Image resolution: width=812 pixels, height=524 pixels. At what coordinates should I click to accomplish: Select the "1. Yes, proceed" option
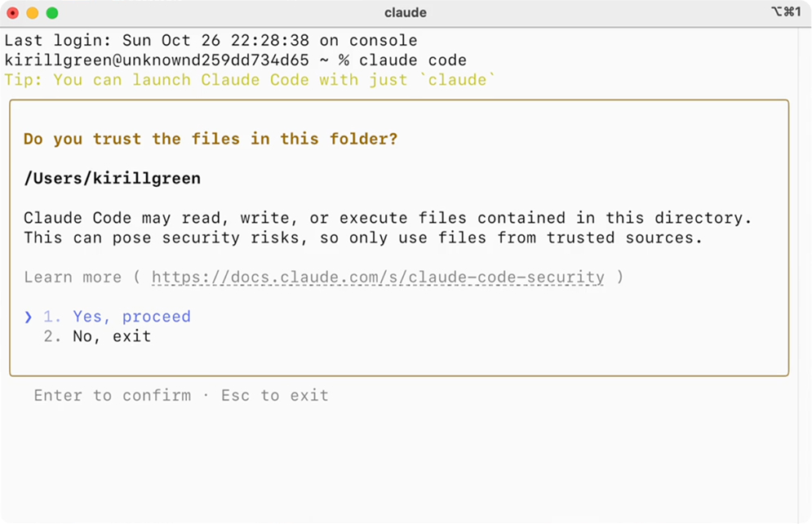(x=117, y=317)
